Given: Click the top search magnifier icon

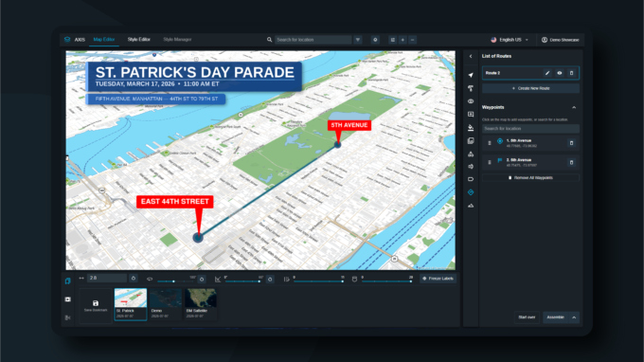Looking at the screenshot, I should (269, 40).
